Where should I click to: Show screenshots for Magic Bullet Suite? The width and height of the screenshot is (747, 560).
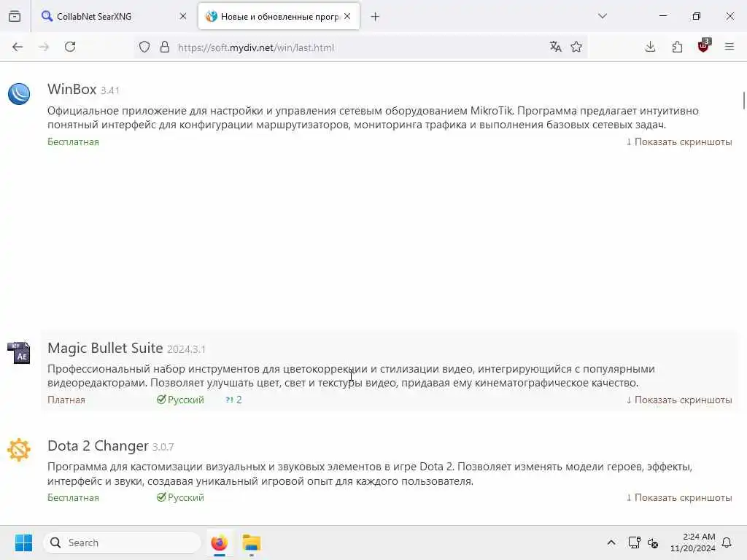click(x=679, y=400)
